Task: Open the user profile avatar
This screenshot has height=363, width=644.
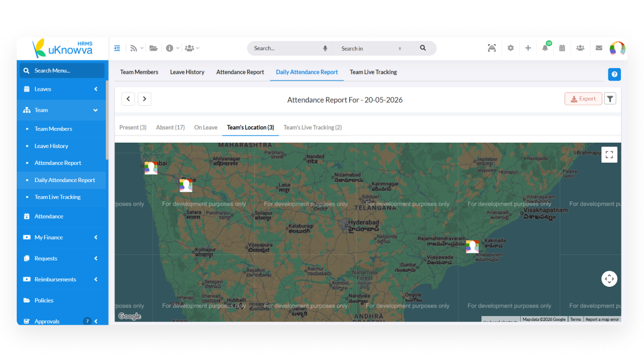Action: pos(617,48)
